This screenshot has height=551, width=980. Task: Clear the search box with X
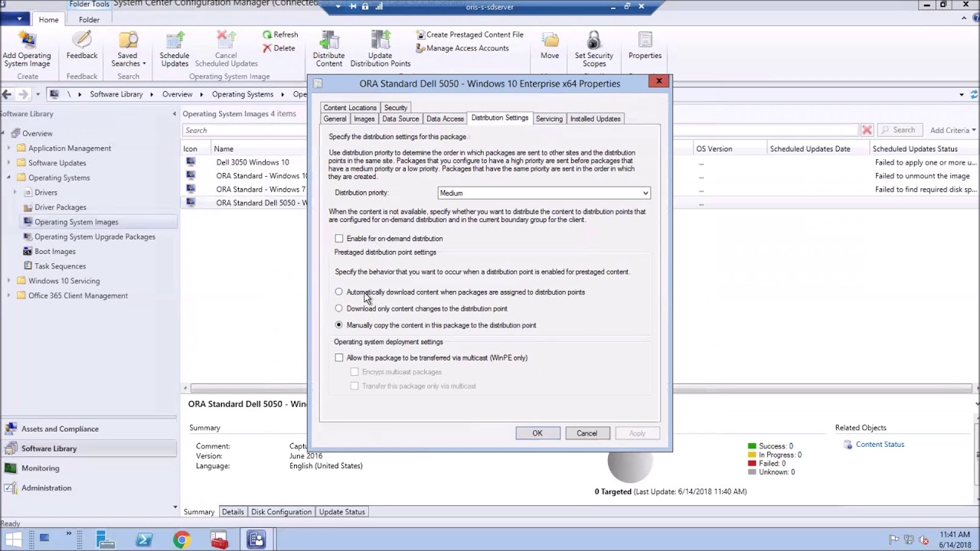[x=867, y=130]
